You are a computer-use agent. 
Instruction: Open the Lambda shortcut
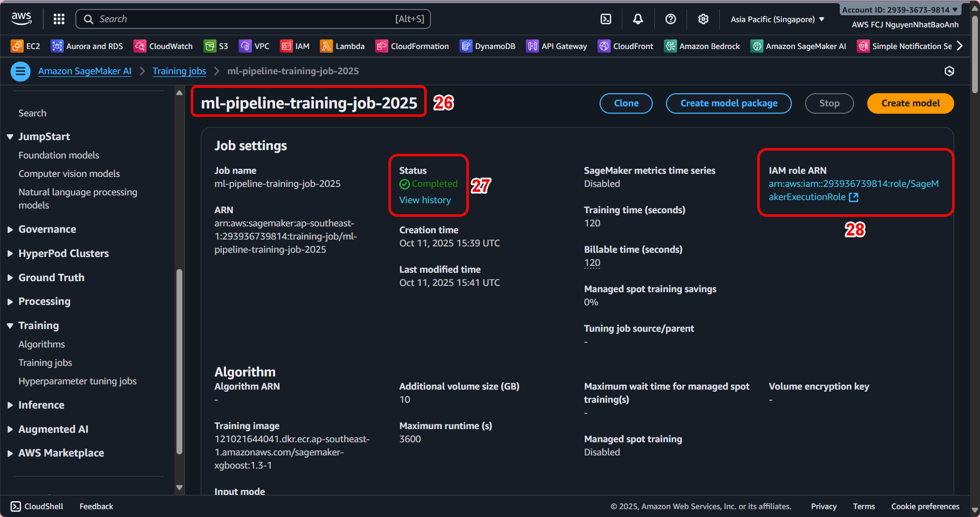pyautogui.click(x=342, y=46)
